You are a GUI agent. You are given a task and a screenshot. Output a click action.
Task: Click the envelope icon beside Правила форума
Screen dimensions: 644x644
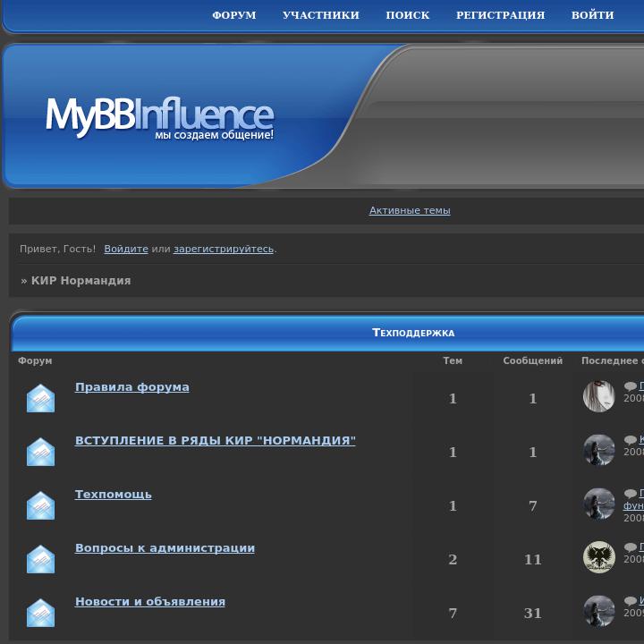point(40,398)
